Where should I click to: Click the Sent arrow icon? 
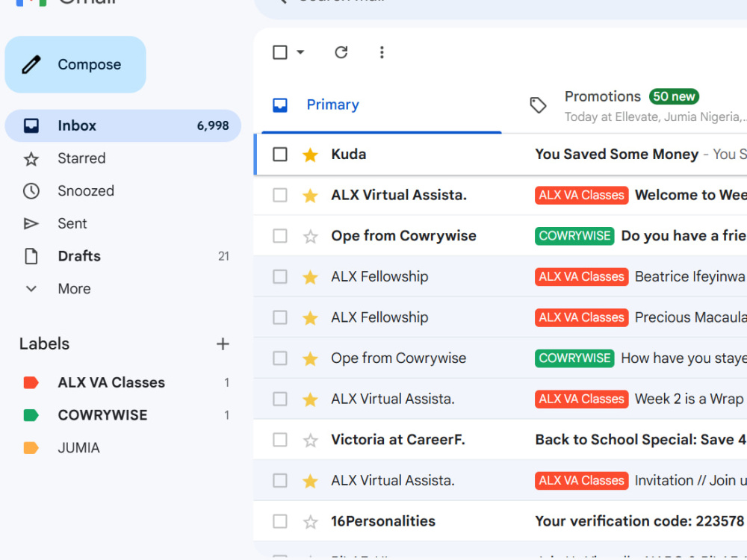pyautogui.click(x=31, y=224)
